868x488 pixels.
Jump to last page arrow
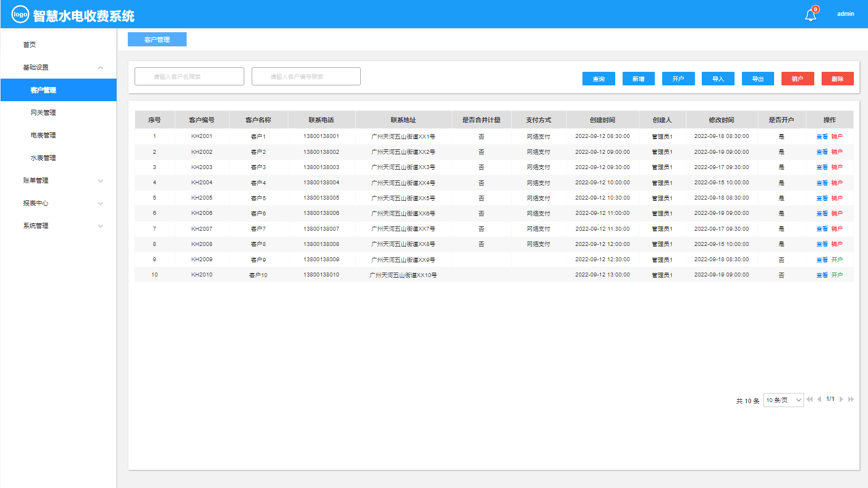(x=851, y=399)
